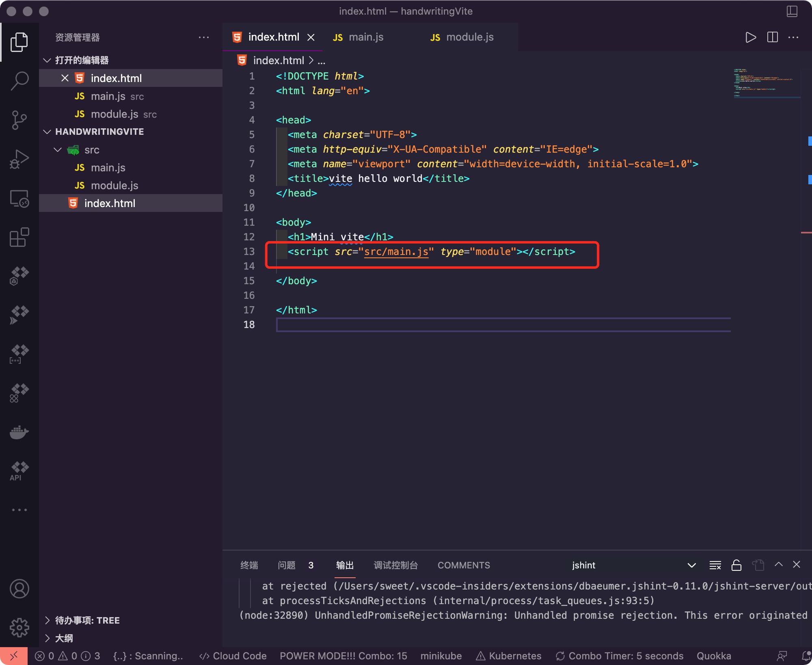Click the feedback icon in the status bar
The image size is (812, 665).
[x=782, y=656]
